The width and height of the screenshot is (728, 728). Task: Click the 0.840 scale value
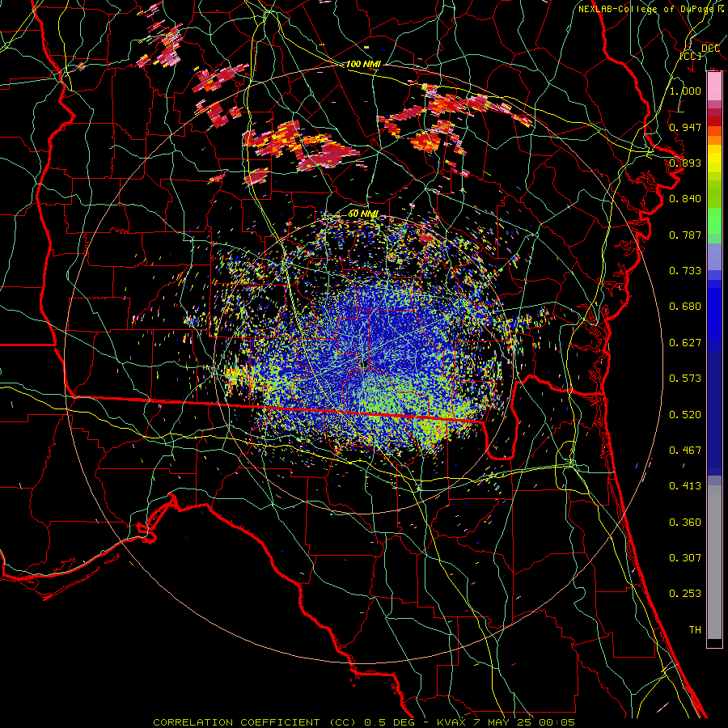pyautogui.click(x=685, y=199)
